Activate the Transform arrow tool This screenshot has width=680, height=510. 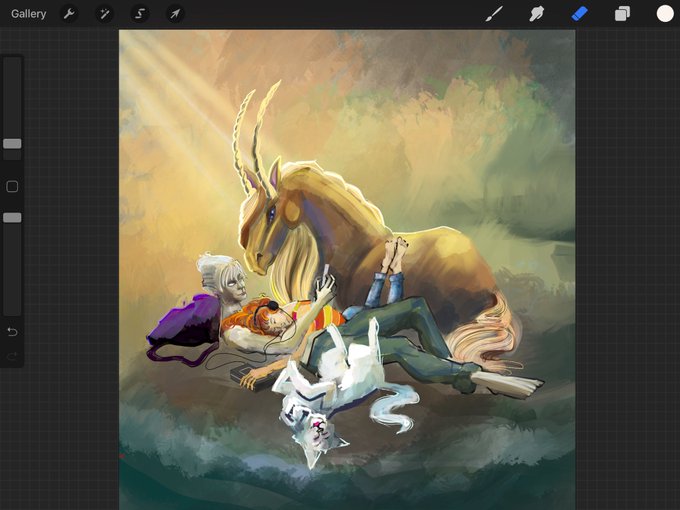[x=175, y=14]
